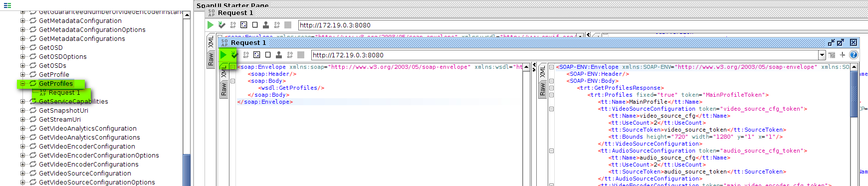
Task: Select GetStreamUri operation
Action: (60, 120)
